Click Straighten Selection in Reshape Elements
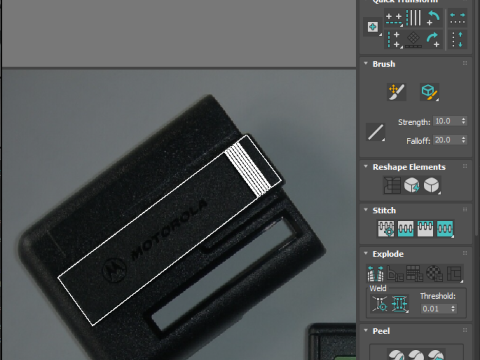480x360 pixels. [x=392, y=185]
